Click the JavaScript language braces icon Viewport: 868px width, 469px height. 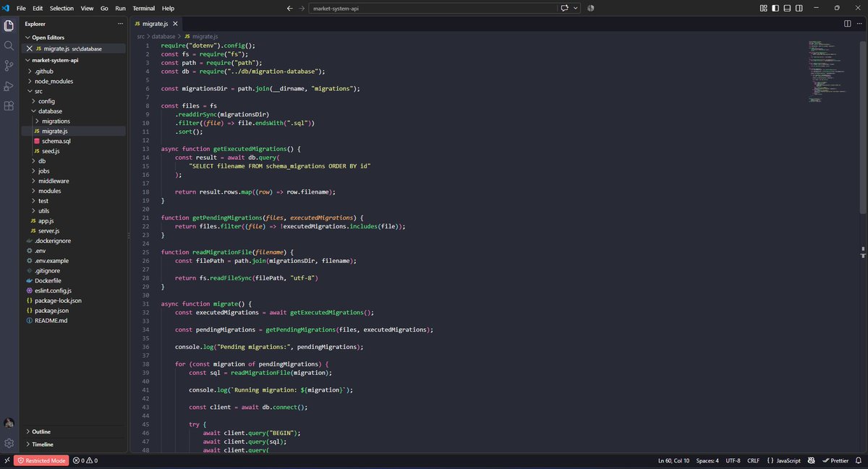point(771,460)
